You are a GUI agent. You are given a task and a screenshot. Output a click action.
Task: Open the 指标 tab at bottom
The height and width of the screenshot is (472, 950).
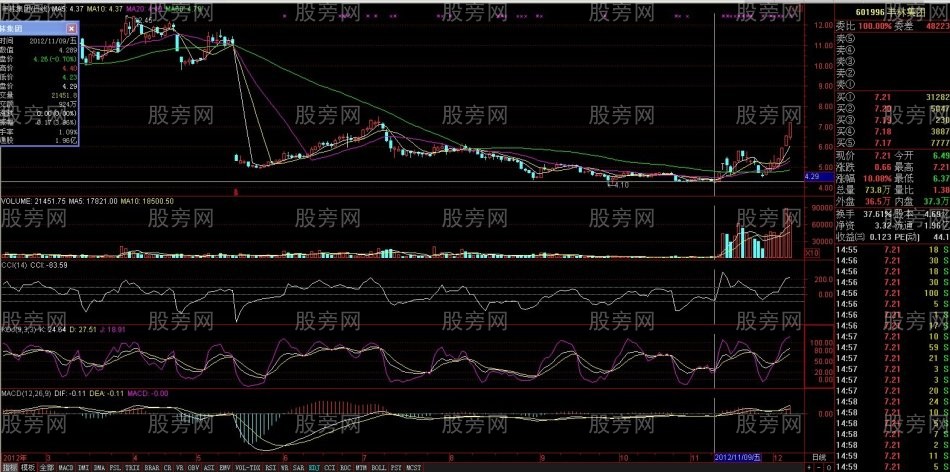10,468
